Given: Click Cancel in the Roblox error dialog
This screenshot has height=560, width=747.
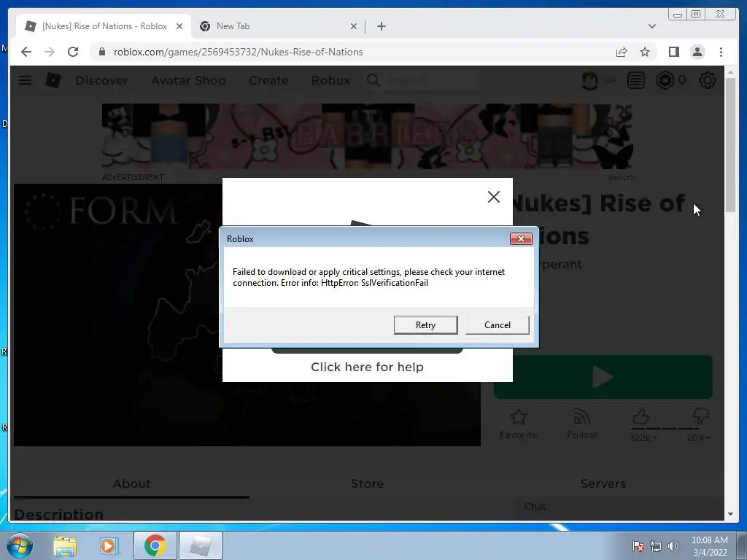Looking at the screenshot, I should coord(497,324).
